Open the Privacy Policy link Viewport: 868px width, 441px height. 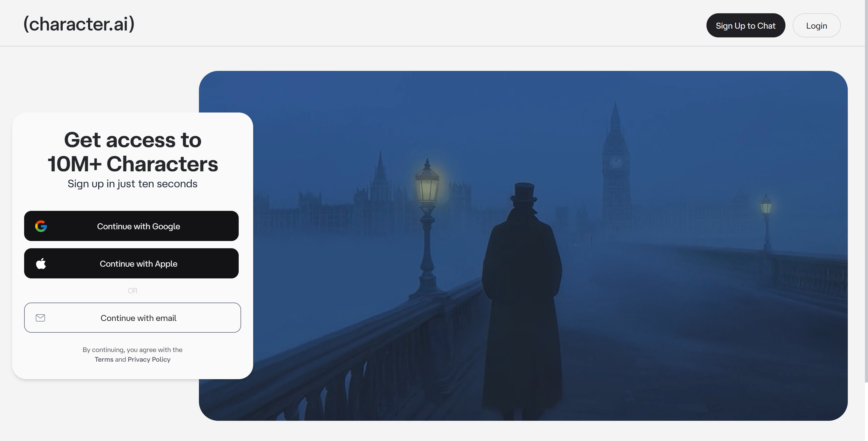click(x=149, y=360)
